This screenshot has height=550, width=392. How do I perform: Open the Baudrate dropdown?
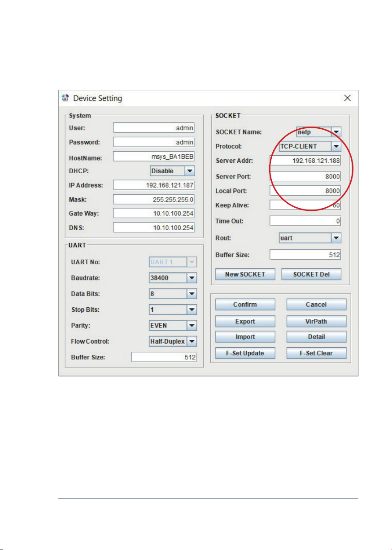[x=173, y=278]
